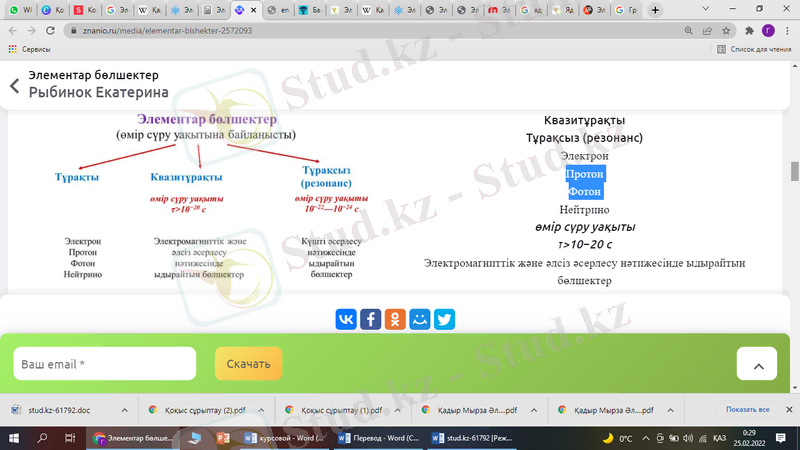The image size is (800, 450).
Task: Open the Chrome profile avatar
Action: (768, 31)
